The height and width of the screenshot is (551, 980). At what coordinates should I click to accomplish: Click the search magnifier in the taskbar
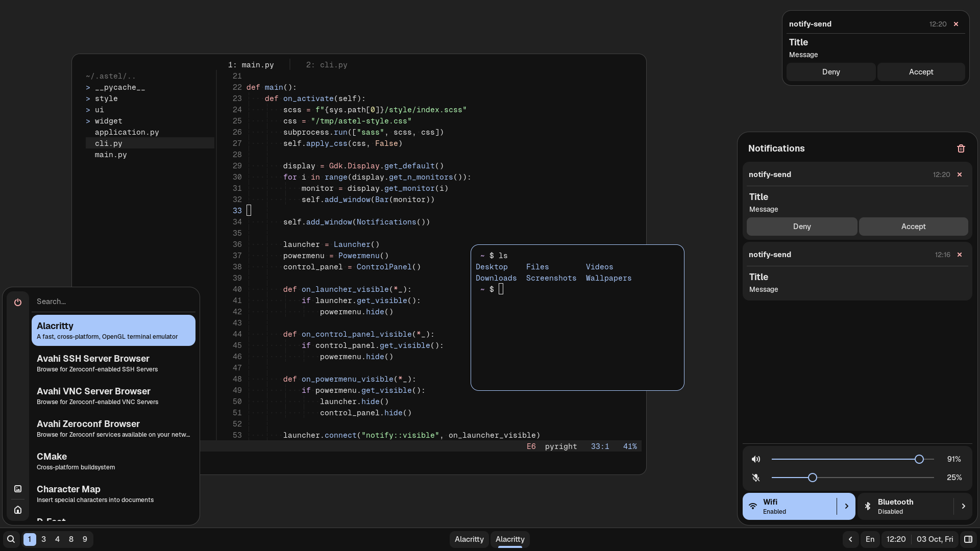point(11,539)
